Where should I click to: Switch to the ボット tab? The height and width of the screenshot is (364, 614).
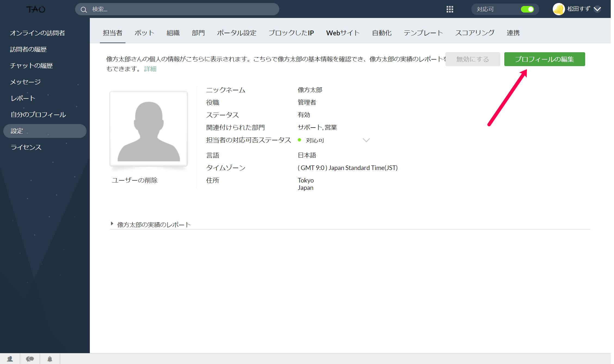point(144,33)
